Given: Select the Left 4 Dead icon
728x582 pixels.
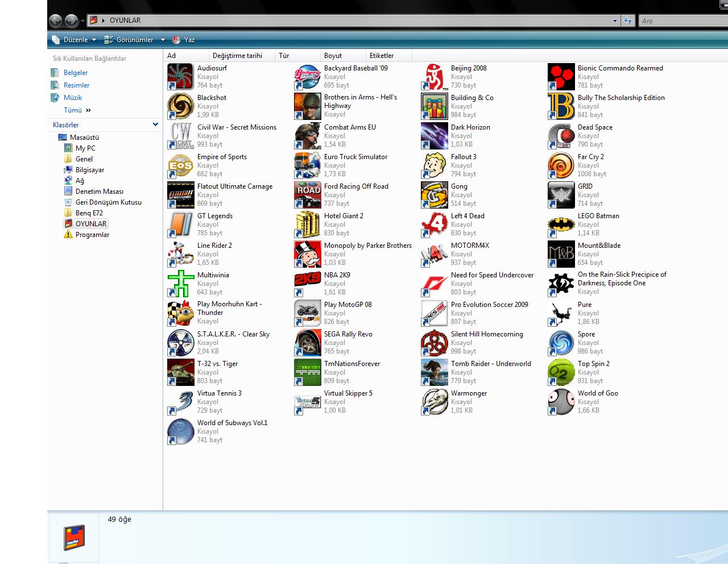Looking at the screenshot, I should (x=435, y=225).
